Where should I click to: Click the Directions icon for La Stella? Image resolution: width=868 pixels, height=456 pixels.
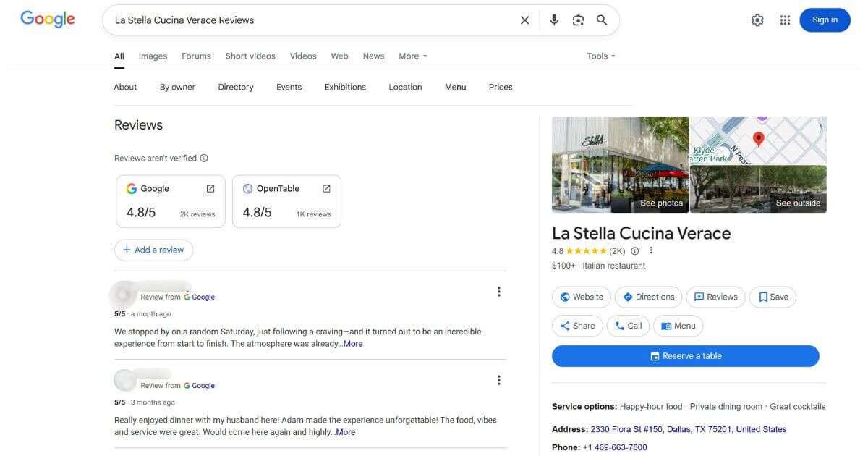click(x=629, y=296)
